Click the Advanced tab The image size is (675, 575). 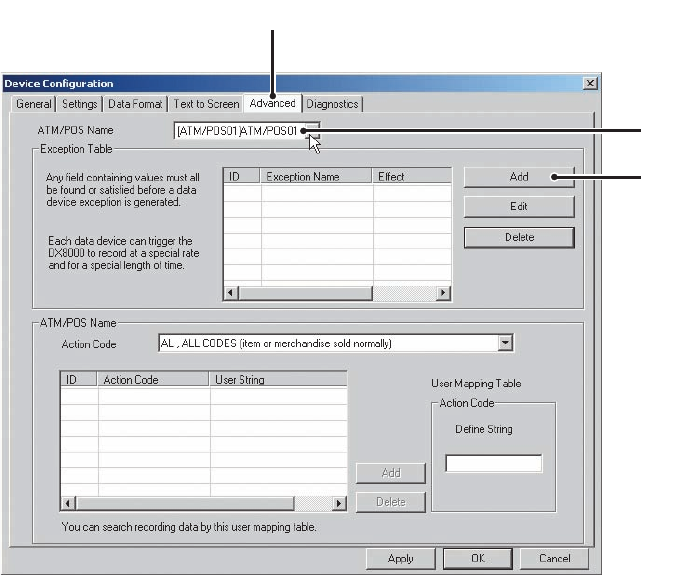click(x=272, y=103)
